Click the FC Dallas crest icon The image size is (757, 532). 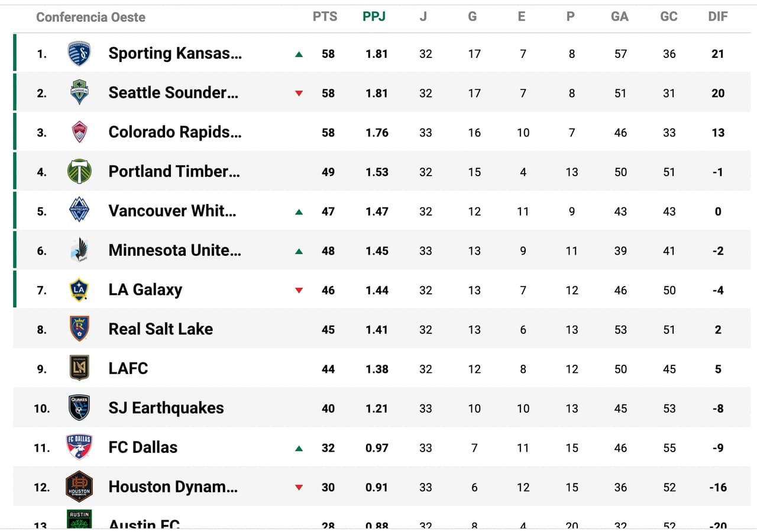pos(79,447)
